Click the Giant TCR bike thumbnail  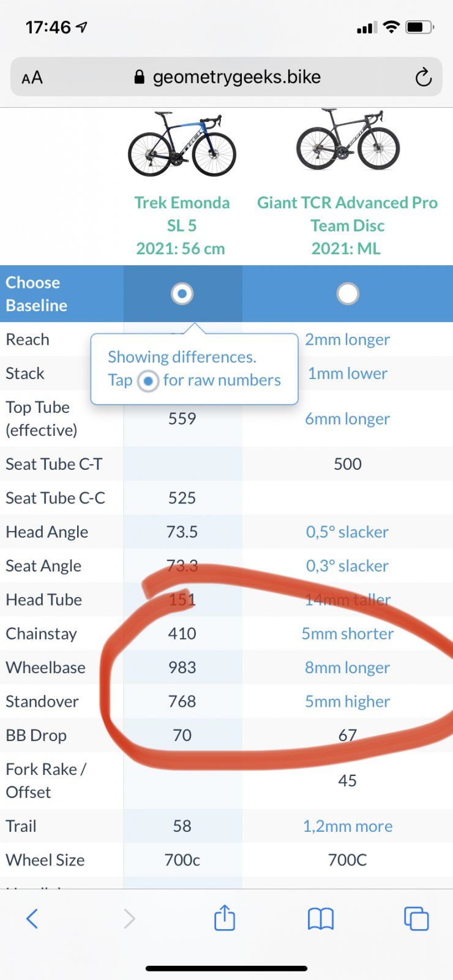point(348,141)
